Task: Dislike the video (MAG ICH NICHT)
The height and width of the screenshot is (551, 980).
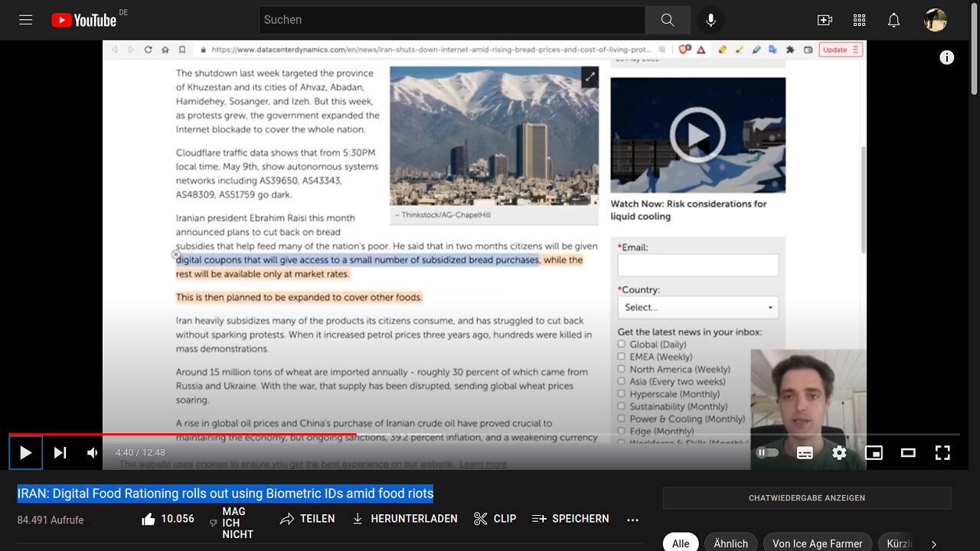Action: (231, 523)
